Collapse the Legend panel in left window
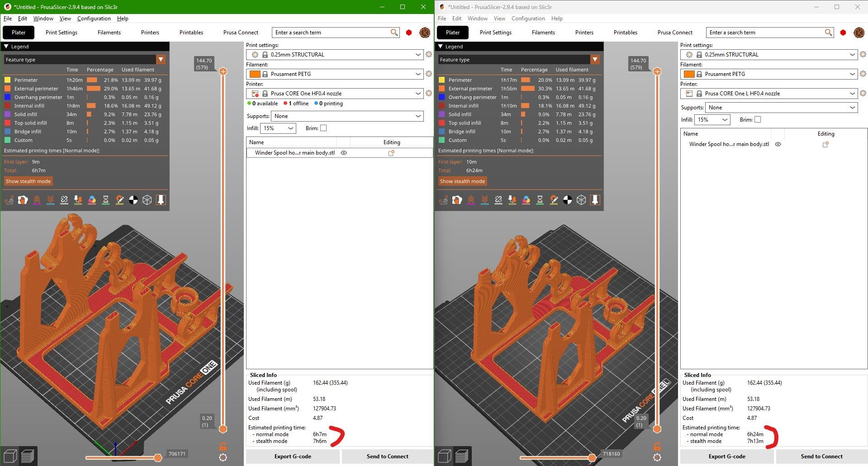The image size is (868, 466). (x=6, y=47)
